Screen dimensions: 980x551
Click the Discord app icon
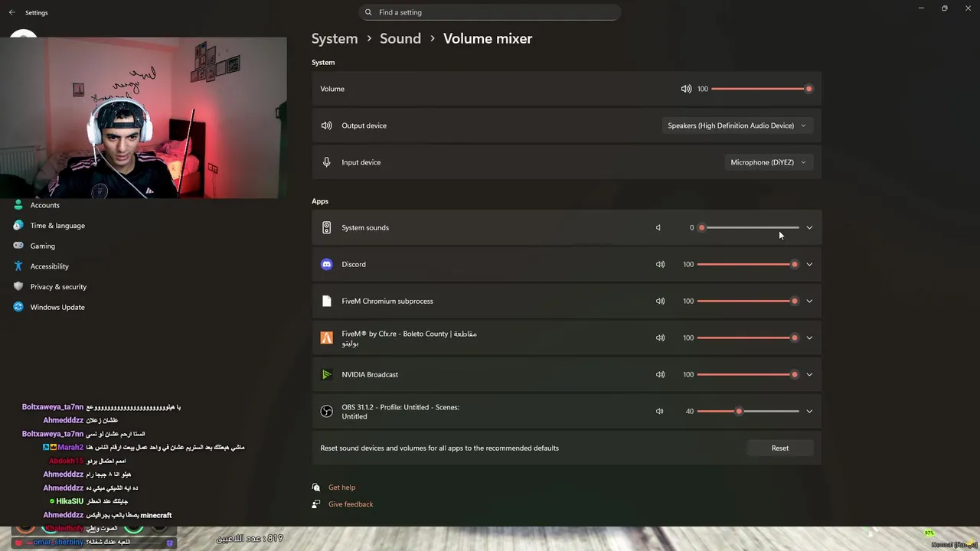click(x=327, y=264)
